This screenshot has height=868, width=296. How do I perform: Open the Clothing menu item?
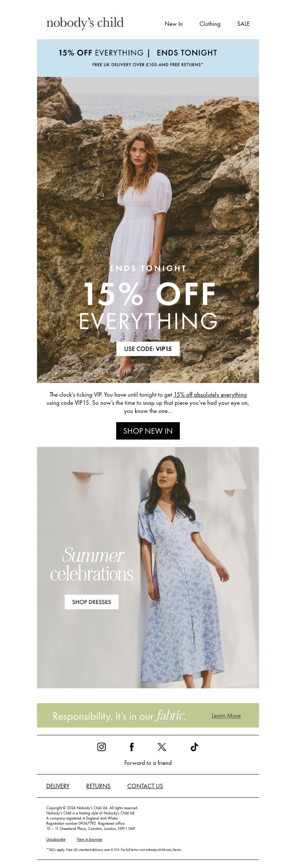[210, 24]
